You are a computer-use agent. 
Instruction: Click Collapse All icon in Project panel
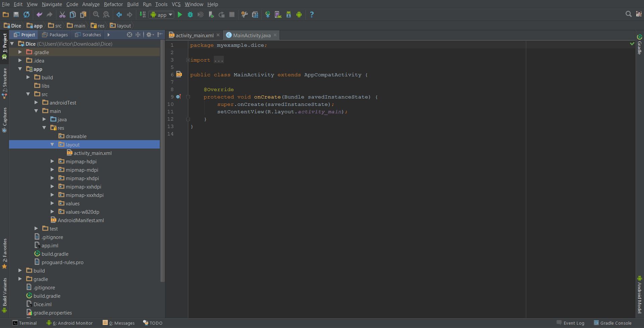(x=138, y=35)
